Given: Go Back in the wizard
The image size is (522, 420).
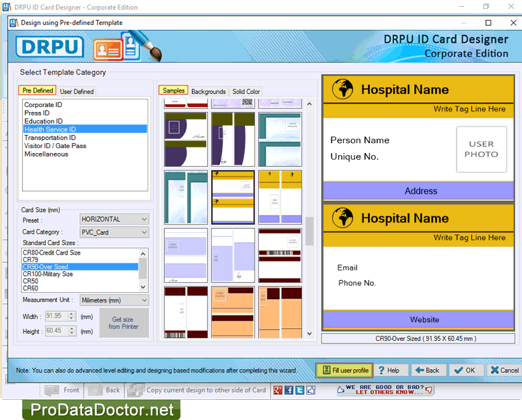Looking at the screenshot, I should (429, 370).
